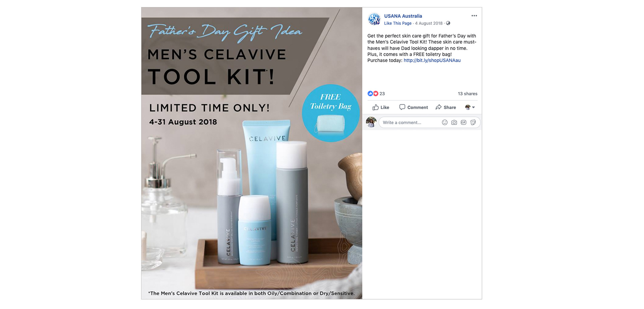Image resolution: width=644 pixels, height=309 pixels.
Task: Attach a photo using the camera icon
Action: pos(454,122)
